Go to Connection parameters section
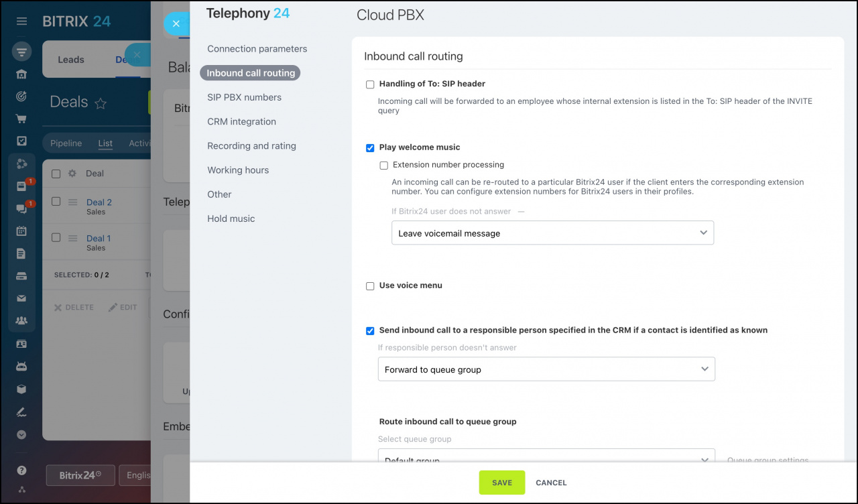This screenshot has width=858, height=504. point(257,49)
